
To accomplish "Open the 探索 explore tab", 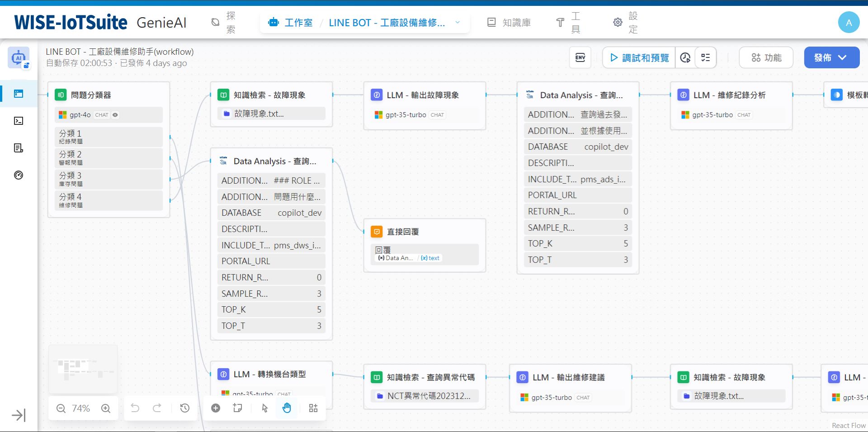I will pos(223,23).
